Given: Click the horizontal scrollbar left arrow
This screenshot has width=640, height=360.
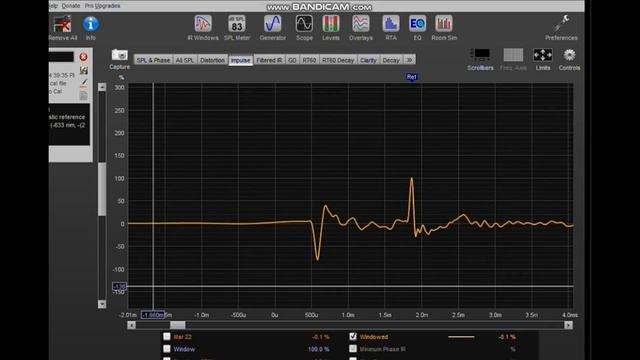Looking at the screenshot, I should pyautogui.click(x=131, y=325).
